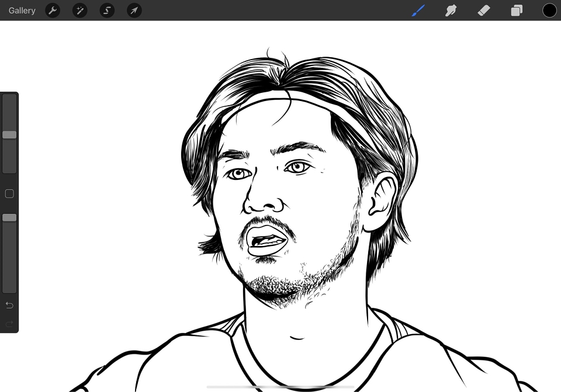Click the lower track of opacity slider
Image resolution: width=561 pixels, height=392 pixels.
click(9, 257)
